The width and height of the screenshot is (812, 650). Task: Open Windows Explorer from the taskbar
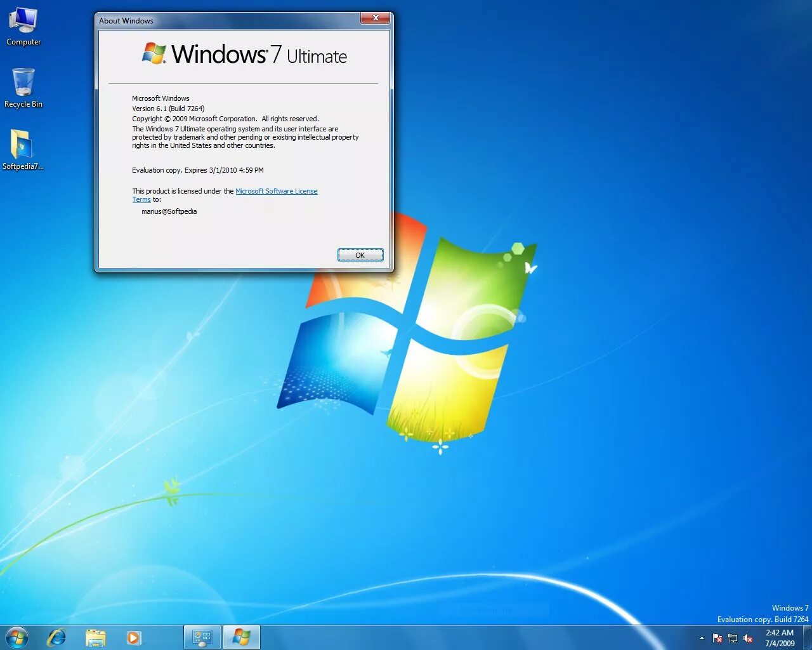click(96, 637)
